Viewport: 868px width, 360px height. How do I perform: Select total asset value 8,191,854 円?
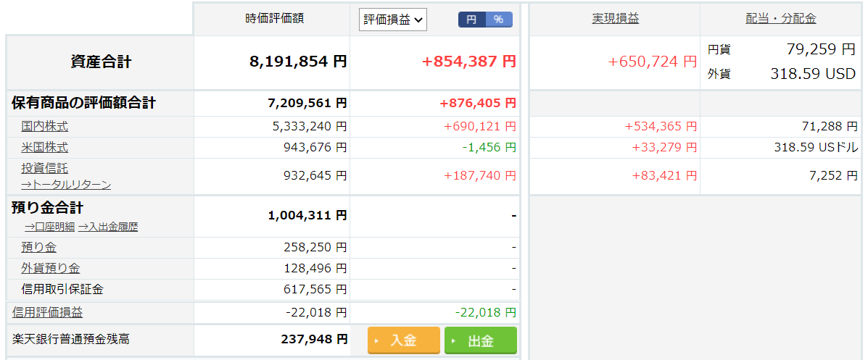tap(298, 62)
